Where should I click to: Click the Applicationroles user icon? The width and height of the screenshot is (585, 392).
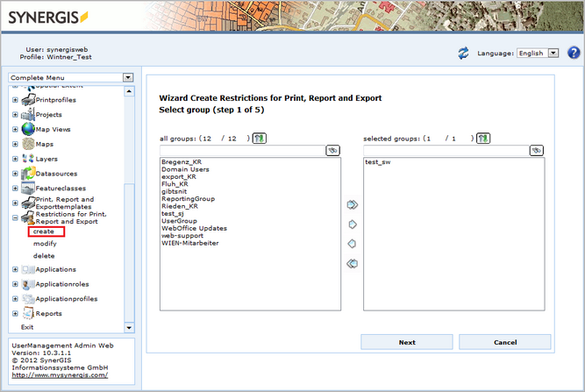(28, 284)
